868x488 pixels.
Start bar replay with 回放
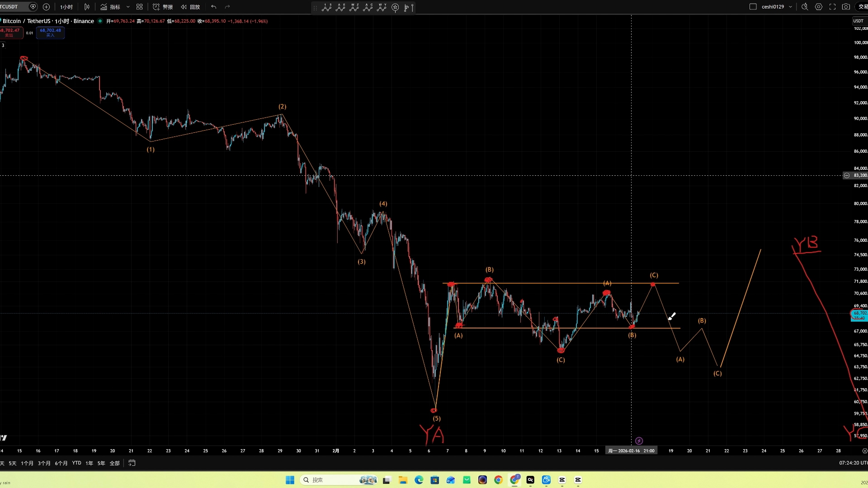pos(190,7)
